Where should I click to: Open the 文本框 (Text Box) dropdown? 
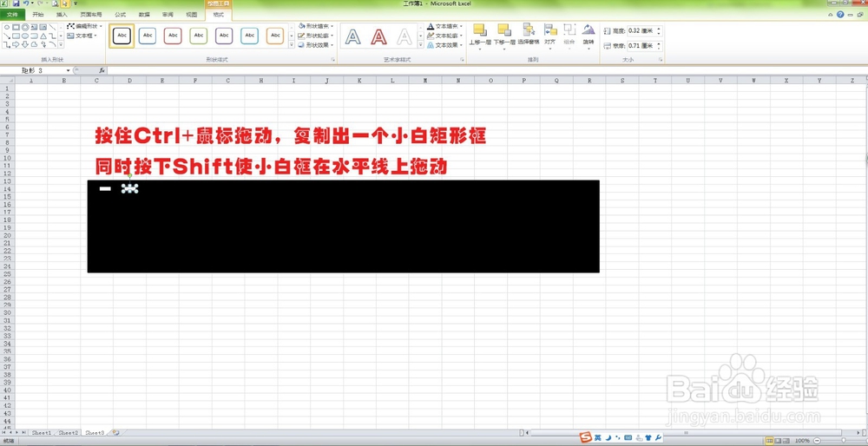82,36
